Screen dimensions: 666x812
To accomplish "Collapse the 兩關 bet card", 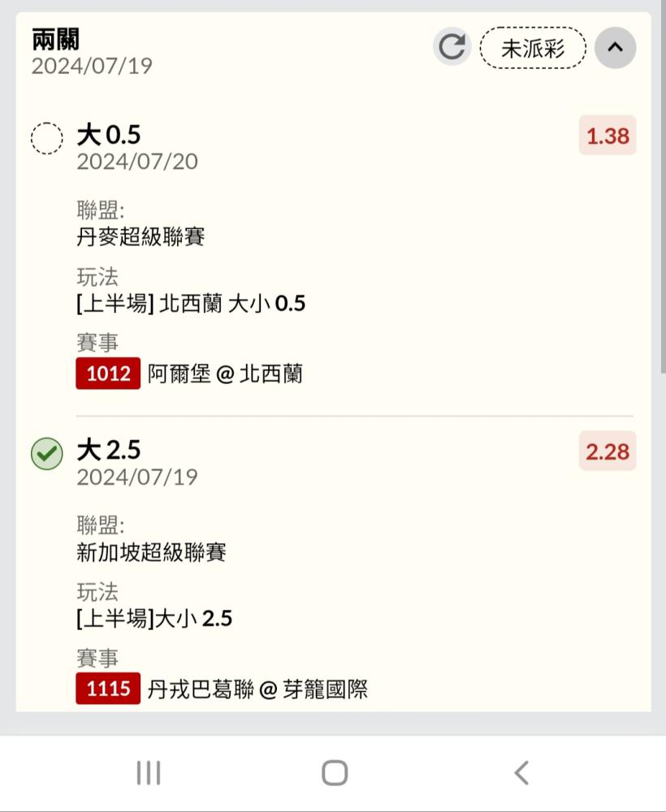I will (x=615, y=48).
